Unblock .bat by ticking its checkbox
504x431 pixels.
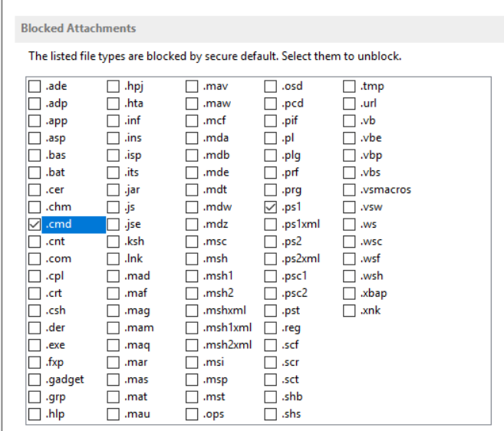[35, 173]
